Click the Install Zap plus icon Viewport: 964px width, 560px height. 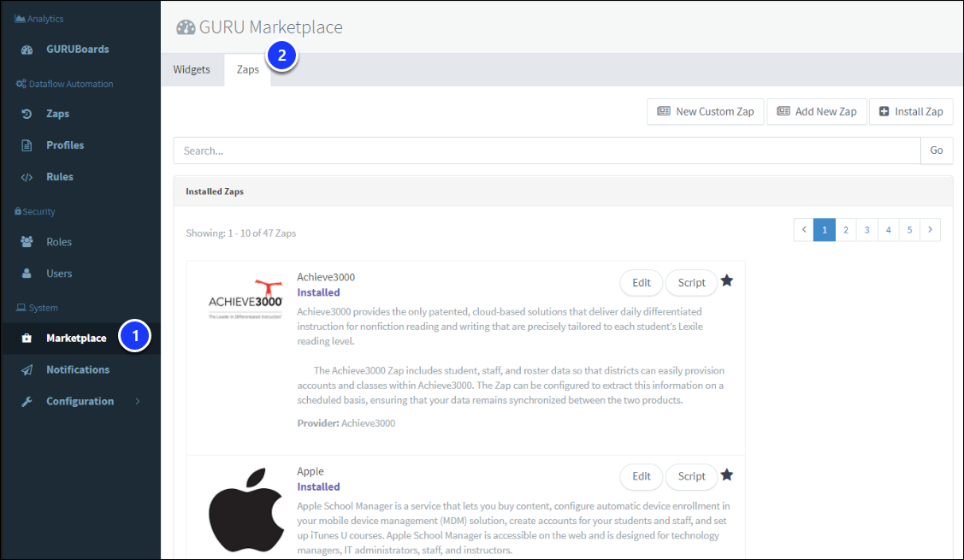click(x=884, y=111)
